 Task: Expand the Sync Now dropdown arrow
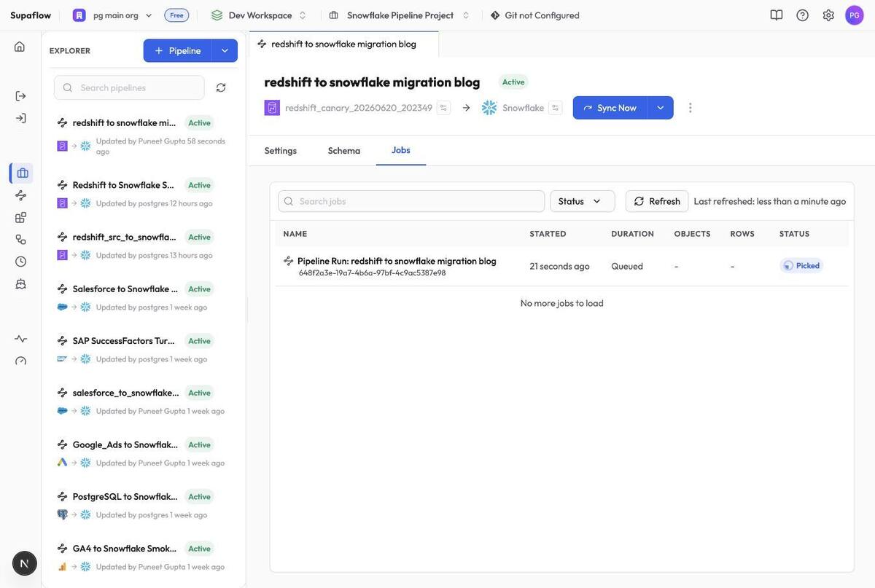click(x=661, y=108)
